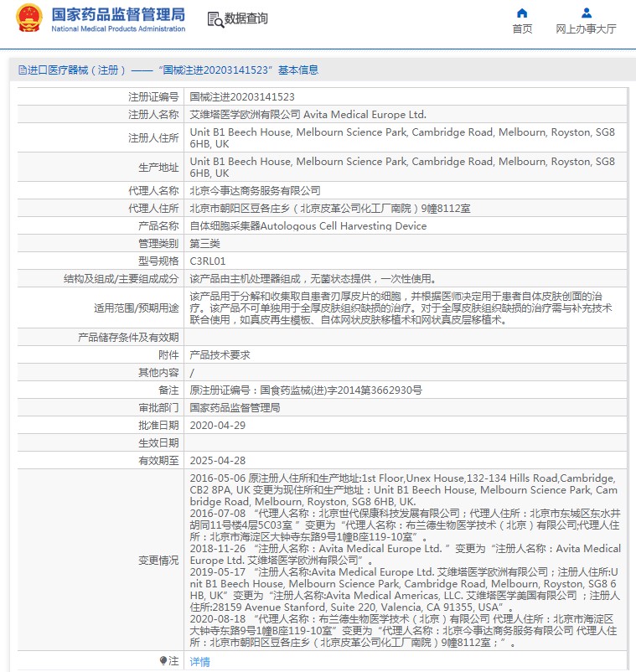Click the 有效期至 row label
The height and width of the screenshot is (672, 636).
coord(158,460)
